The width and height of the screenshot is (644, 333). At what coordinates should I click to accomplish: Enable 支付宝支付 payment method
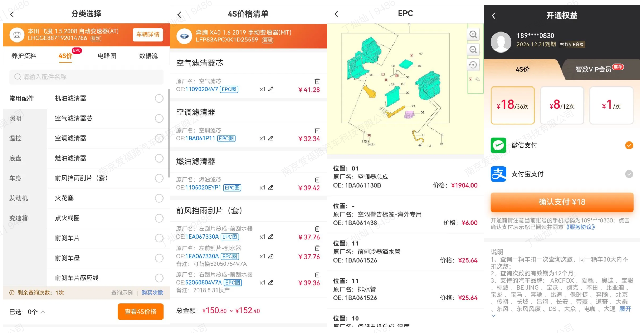629,174
